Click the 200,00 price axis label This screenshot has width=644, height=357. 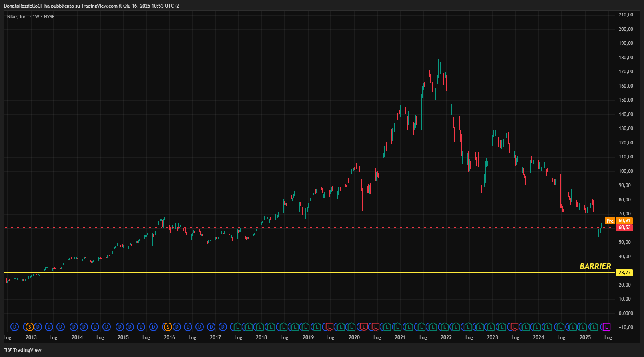tap(626, 29)
